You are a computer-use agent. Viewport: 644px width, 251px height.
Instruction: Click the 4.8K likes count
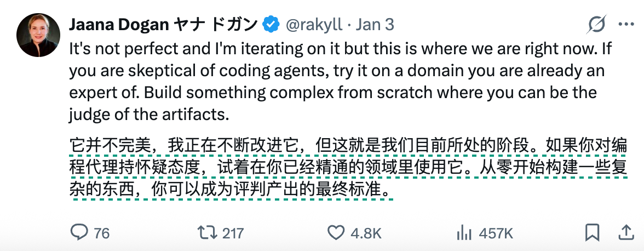(x=365, y=233)
